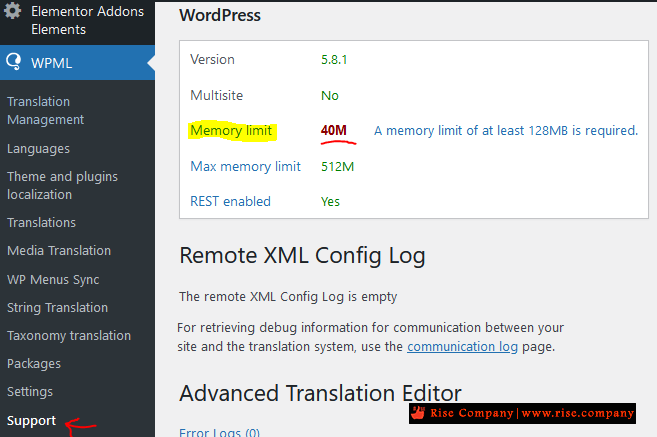Select the REST enabled Yes value
Screen dimensions: 657x437
330,202
